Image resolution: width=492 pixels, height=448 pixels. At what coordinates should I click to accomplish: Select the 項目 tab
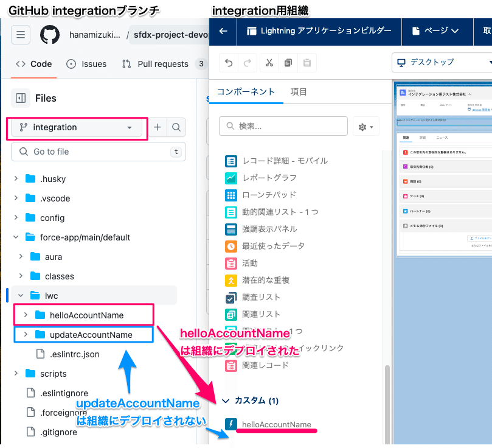click(x=299, y=92)
